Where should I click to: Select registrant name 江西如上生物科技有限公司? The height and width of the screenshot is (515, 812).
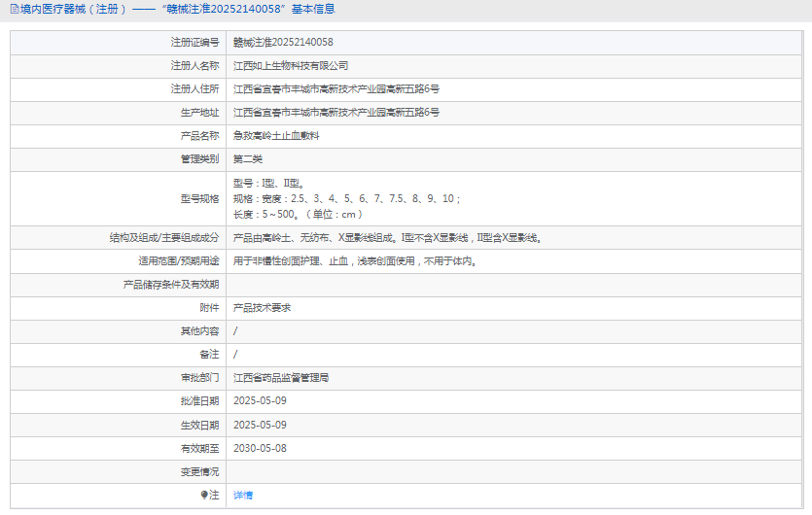pyautogui.click(x=291, y=66)
